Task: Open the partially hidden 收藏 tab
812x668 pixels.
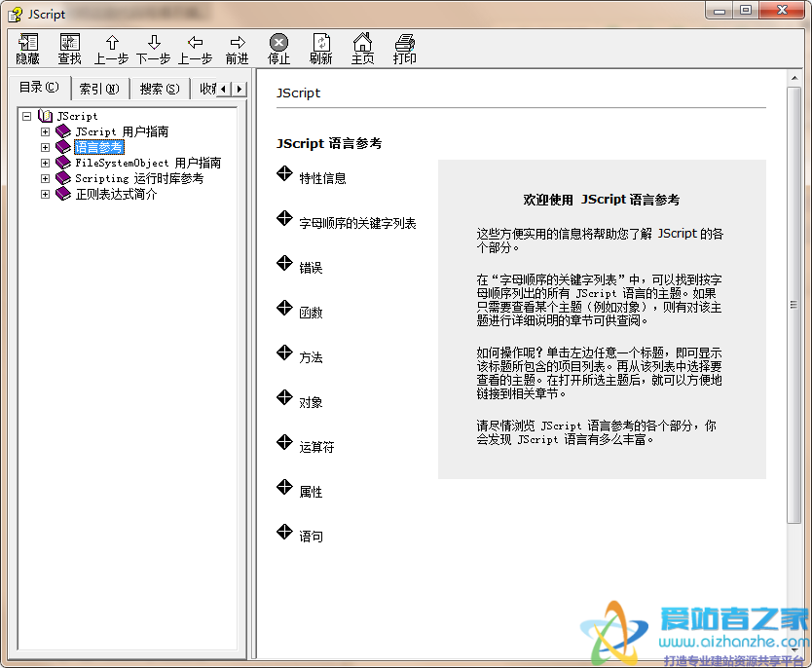Action: [x=205, y=89]
